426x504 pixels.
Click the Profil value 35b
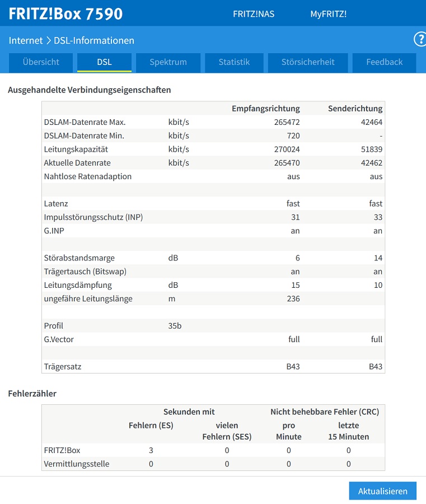point(175,326)
